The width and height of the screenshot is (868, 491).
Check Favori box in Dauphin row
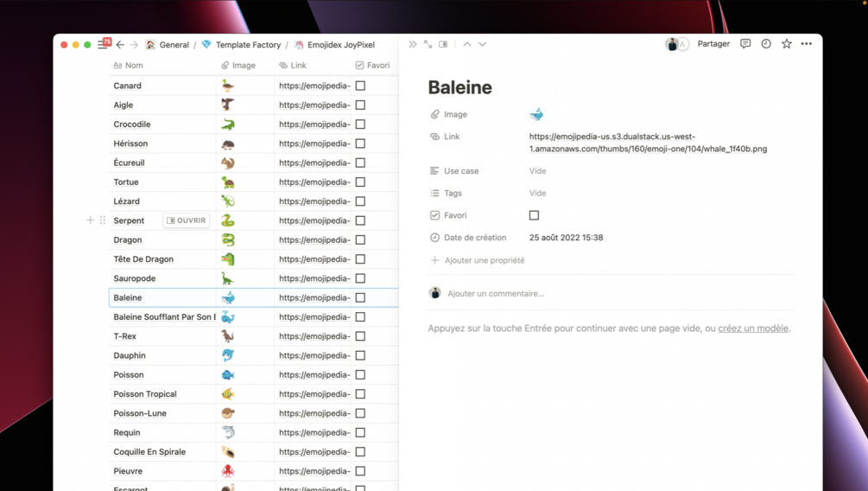(360, 355)
